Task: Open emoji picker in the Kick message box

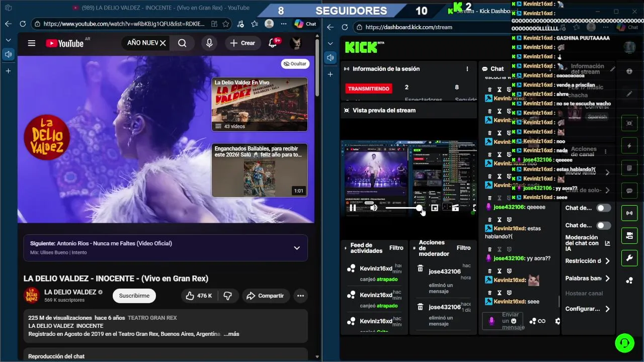Action: point(514,321)
